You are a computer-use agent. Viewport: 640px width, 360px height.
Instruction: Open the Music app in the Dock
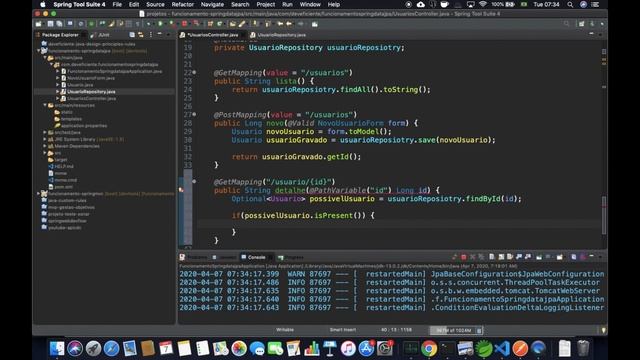click(348, 349)
